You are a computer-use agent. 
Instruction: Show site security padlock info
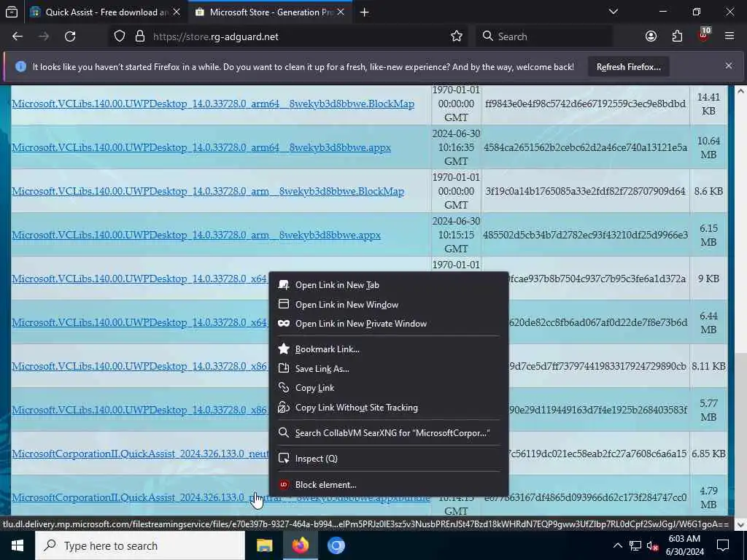pos(140,36)
